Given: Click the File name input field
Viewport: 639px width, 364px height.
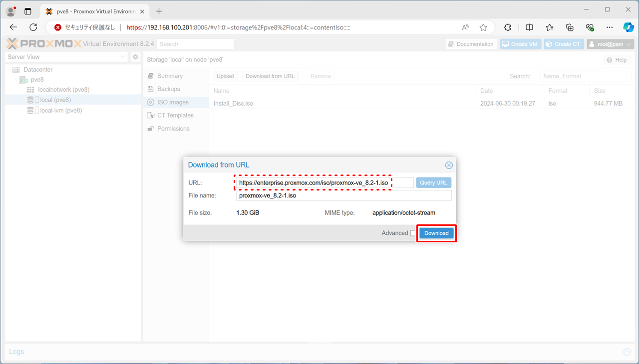Looking at the screenshot, I should click(x=343, y=195).
